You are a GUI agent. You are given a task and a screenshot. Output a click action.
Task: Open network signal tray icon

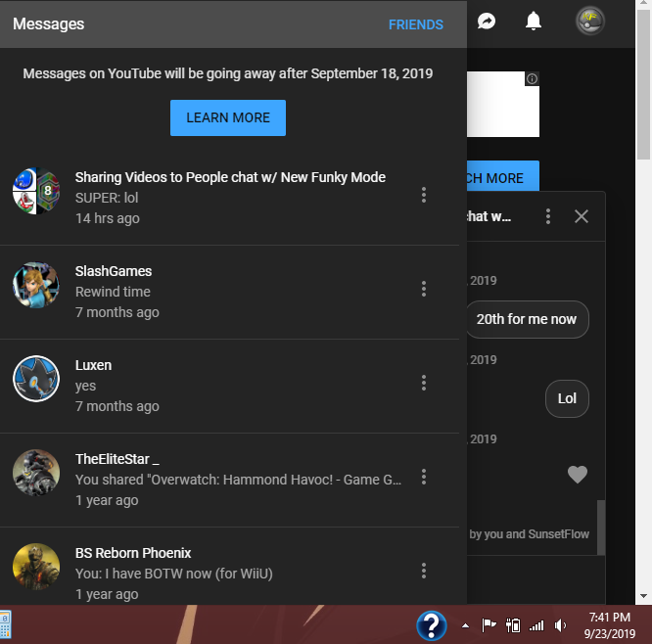tap(536, 625)
